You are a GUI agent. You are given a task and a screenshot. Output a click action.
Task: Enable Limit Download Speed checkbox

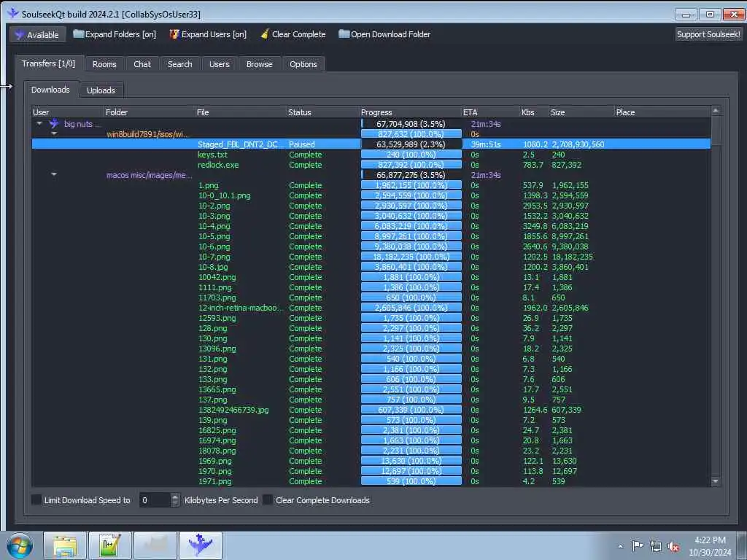[36, 499]
